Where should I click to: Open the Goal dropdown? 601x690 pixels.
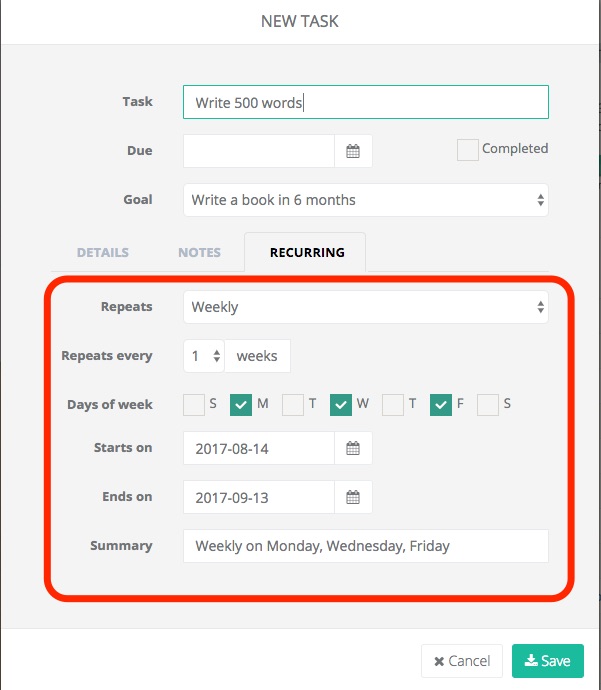[x=365, y=200]
